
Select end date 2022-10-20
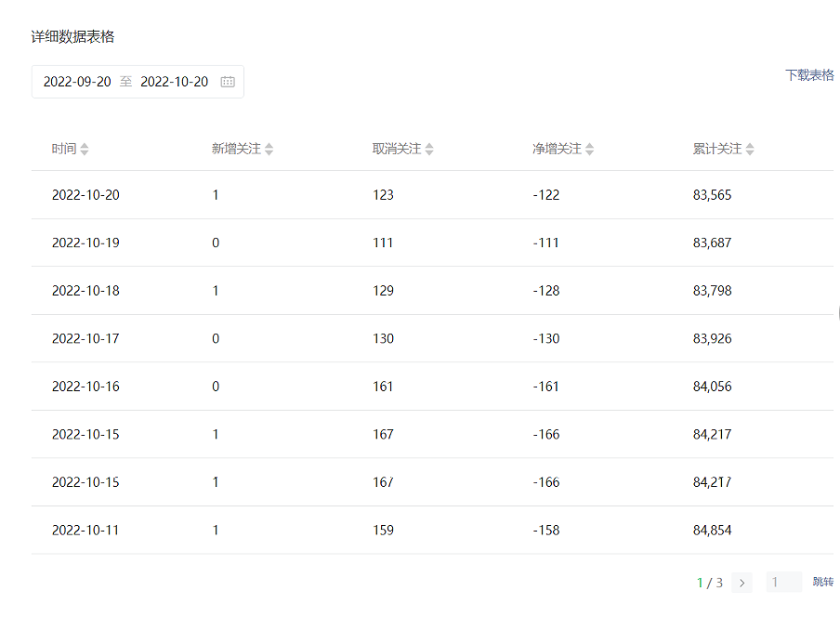point(174,82)
